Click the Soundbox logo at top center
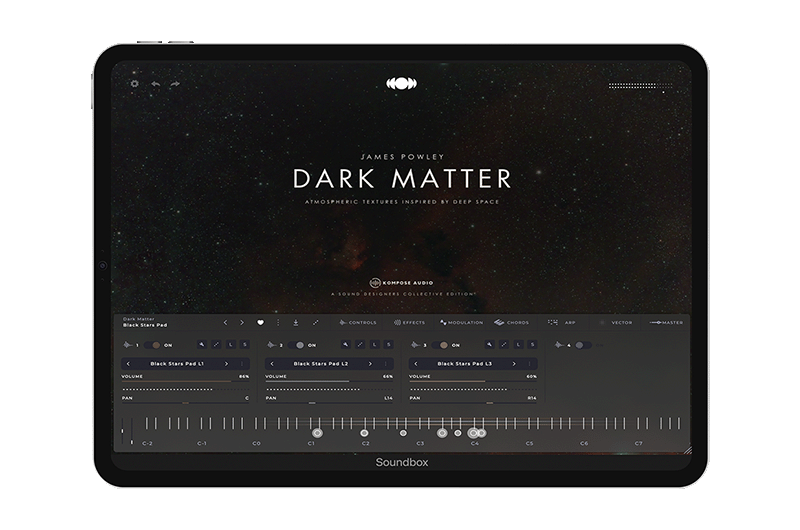 (401, 84)
